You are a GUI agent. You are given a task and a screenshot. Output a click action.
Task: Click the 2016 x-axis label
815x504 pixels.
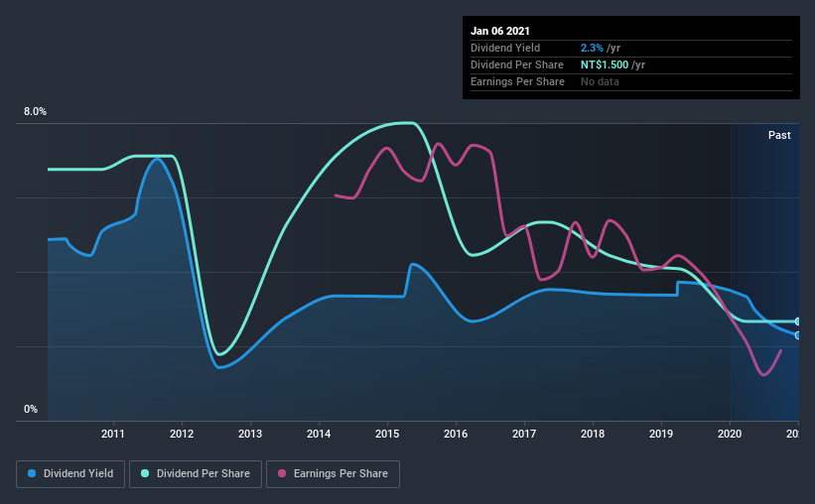point(456,434)
